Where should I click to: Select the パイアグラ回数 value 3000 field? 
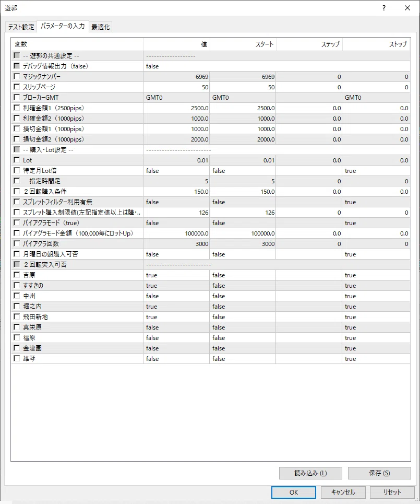(x=176, y=243)
